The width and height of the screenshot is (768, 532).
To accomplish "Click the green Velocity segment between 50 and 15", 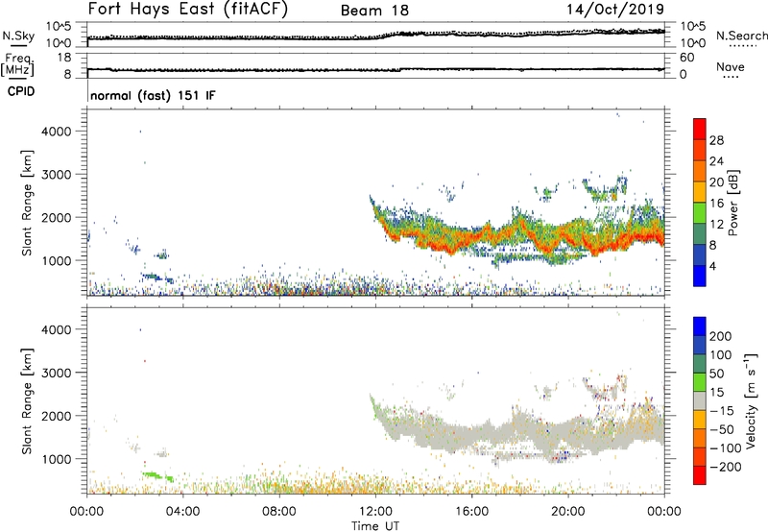I will pyautogui.click(x=700, y=382).
